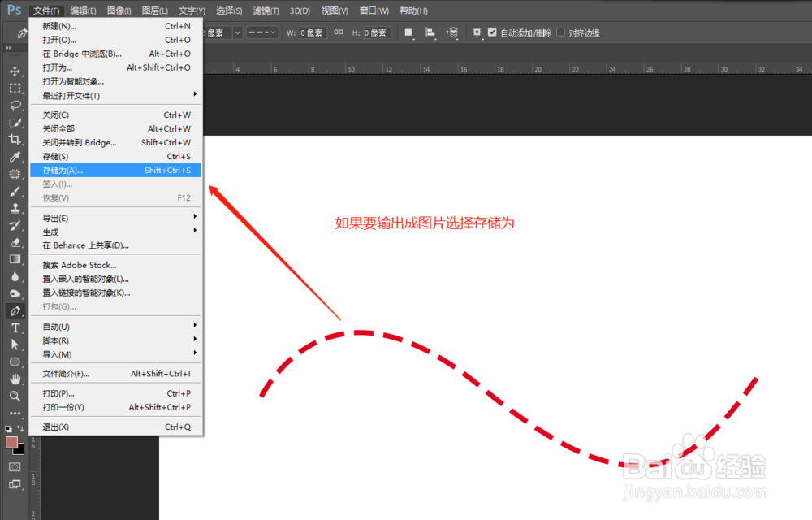Expand the 生成 submenu

pyautogui.click(x=115, y=232)
